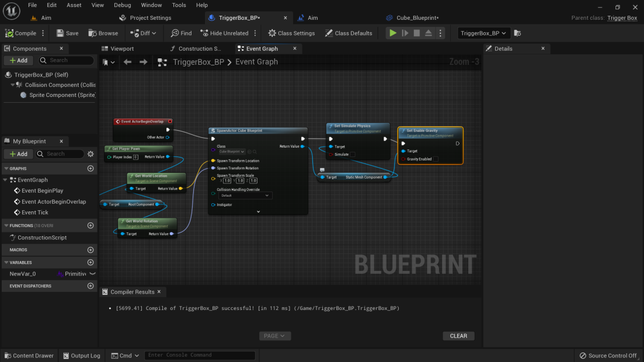The width and height of the screenshot is (644, 362).
Task: Click the Components search field
Action: (x=67, y=60)
